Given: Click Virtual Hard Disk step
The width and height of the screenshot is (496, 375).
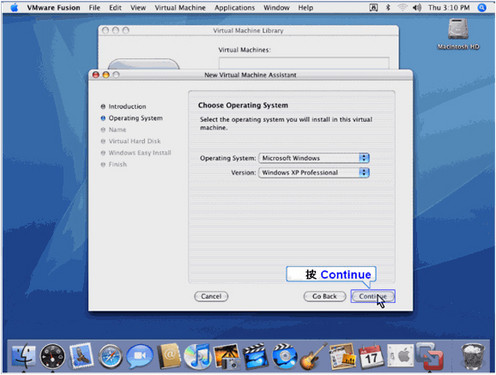Looking at the screenshot, I should [x=131, y=141].
